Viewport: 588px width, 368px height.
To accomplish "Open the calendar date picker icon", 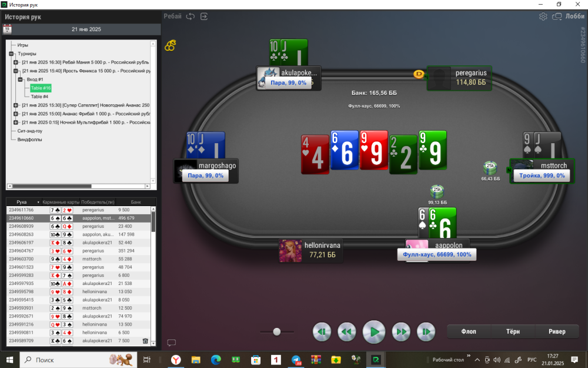I will click(x=8, y=28).
